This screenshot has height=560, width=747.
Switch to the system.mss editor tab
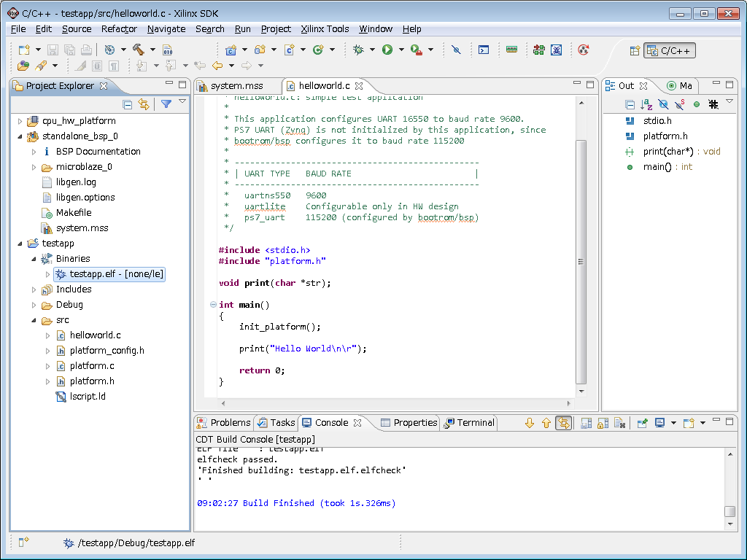coord(236,86)
